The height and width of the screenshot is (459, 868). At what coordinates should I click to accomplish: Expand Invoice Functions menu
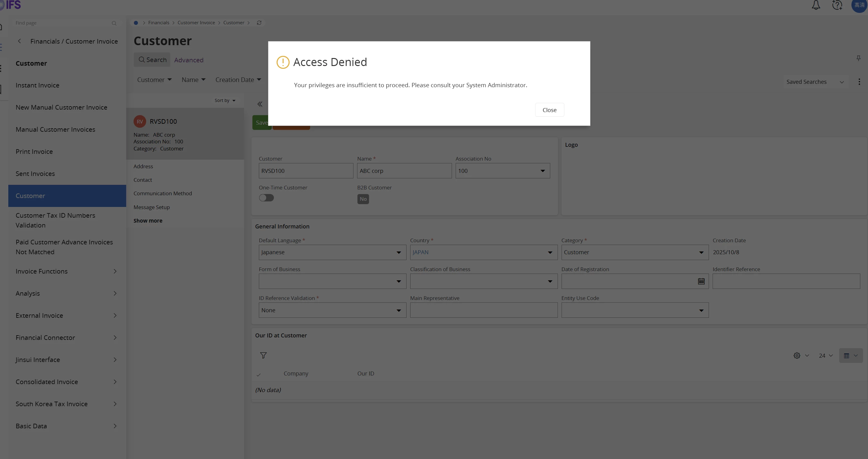pos(67,271)
